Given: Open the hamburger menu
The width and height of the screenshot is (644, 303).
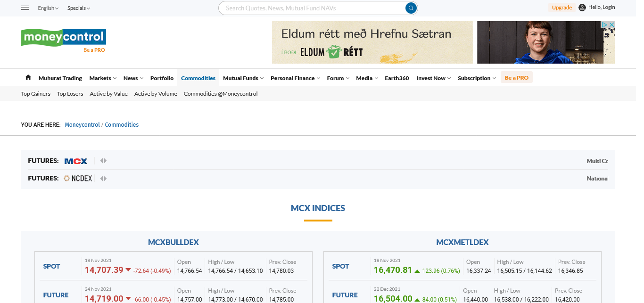Looking at the screenshot, I should (x=25, y=8).
